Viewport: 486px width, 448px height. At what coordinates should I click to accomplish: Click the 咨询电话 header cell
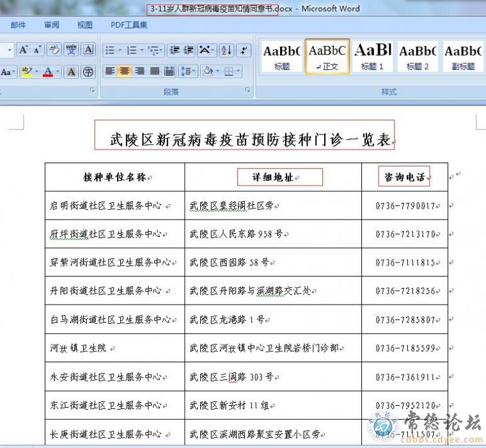[405, 177]
